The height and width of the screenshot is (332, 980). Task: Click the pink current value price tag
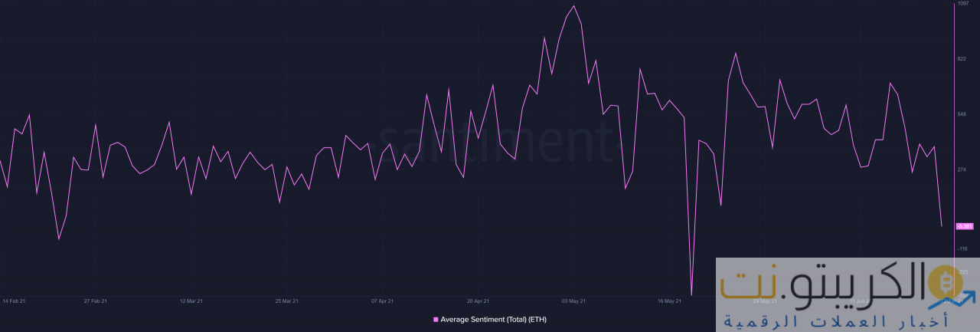point(964,226)
